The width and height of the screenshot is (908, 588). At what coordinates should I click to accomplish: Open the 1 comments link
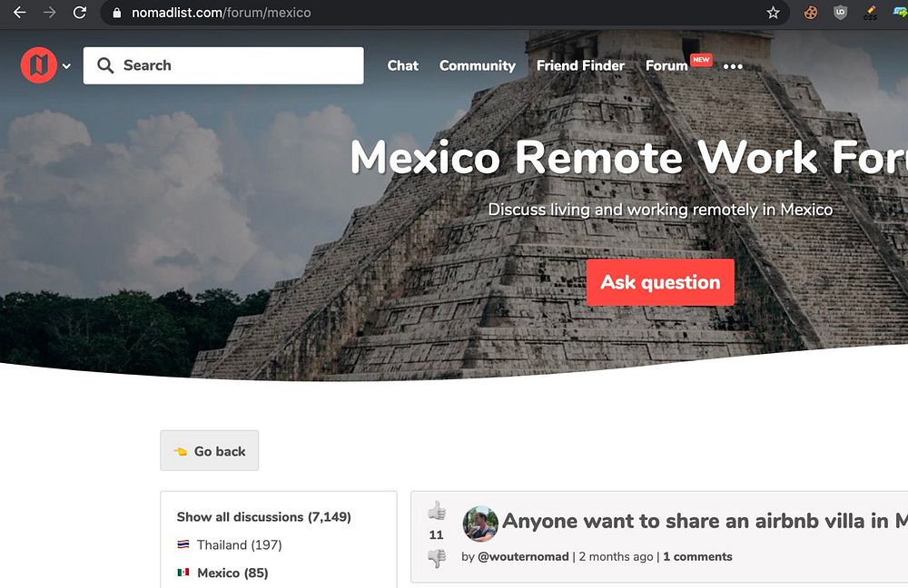(x=697, y=557)
